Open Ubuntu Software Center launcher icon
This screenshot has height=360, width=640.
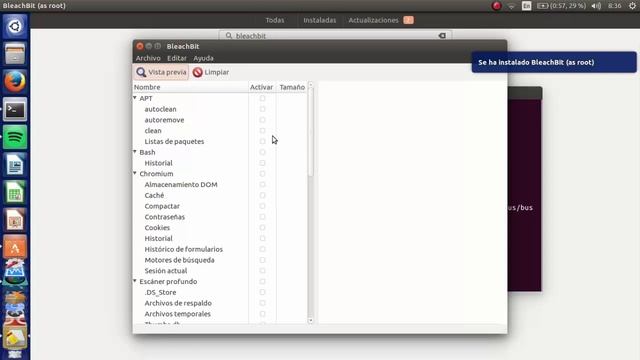pos(15,247)
